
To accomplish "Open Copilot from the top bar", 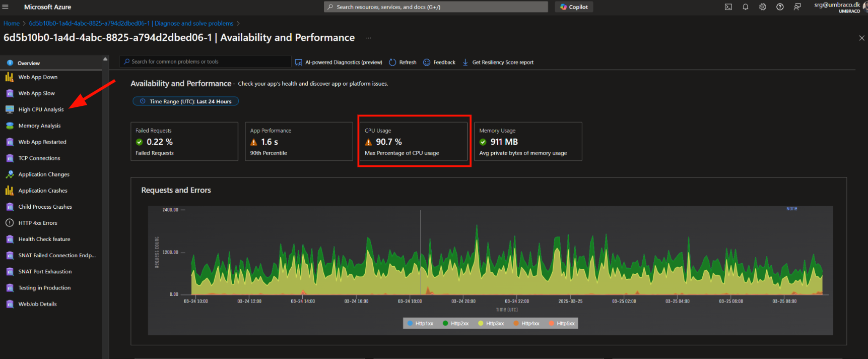I will pos(574,7).
